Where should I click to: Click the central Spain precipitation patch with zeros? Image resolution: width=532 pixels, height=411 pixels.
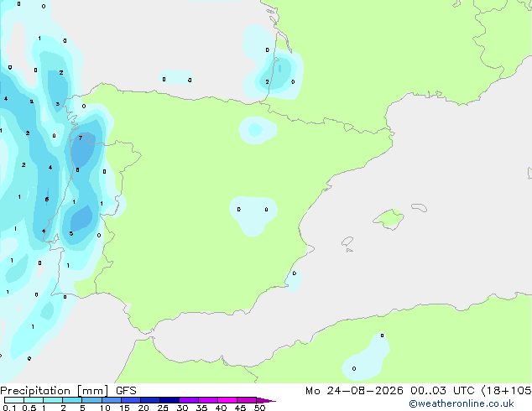[253, 215]
